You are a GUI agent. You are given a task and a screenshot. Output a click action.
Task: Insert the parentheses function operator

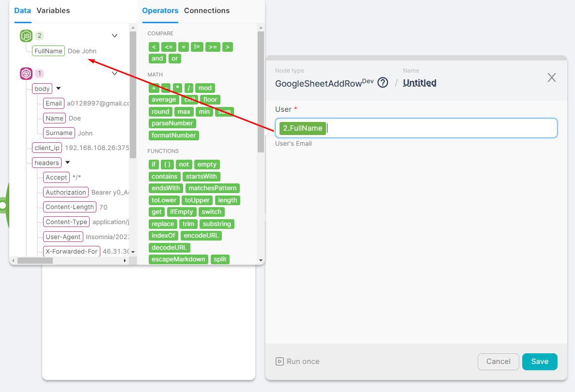coord(167,165)
